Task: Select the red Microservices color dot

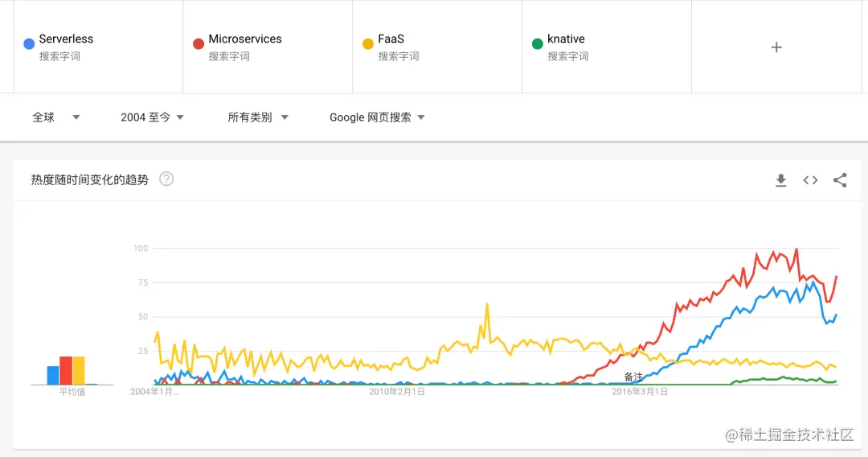Action: tap(199, 43)
